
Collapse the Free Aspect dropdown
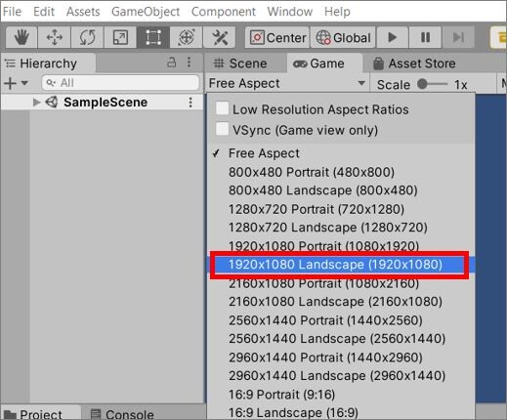pyautogui.click(x=287, y=83)
